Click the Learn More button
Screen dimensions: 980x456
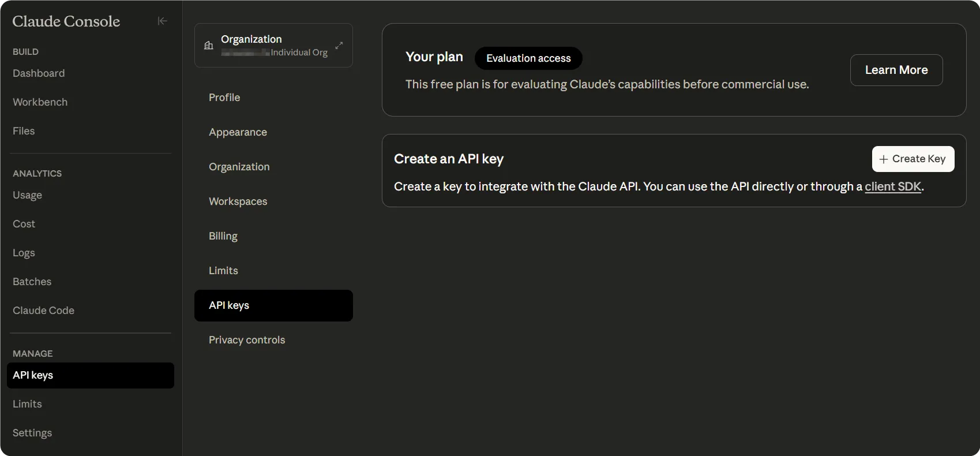[x=896, y=70]
